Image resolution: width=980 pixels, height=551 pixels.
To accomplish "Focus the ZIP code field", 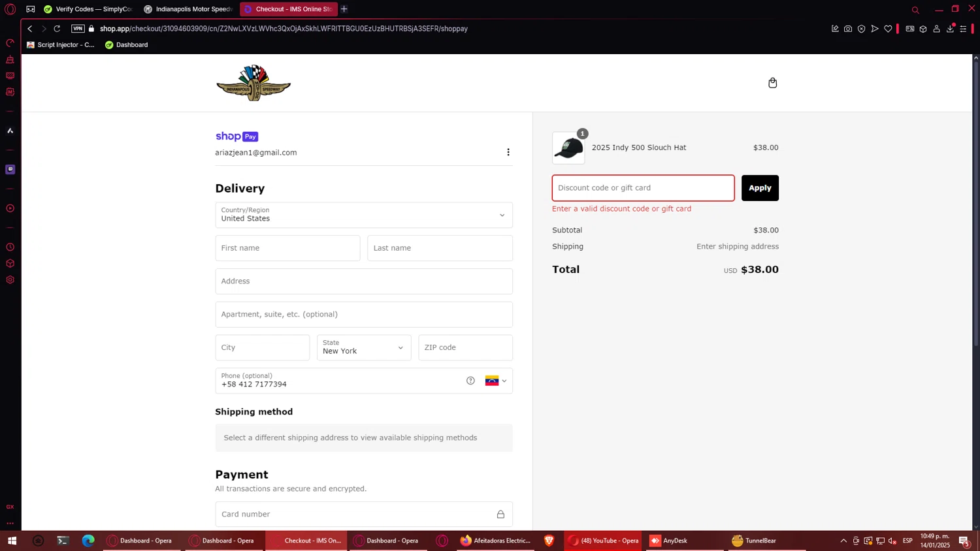I will [x=465, y=347].
